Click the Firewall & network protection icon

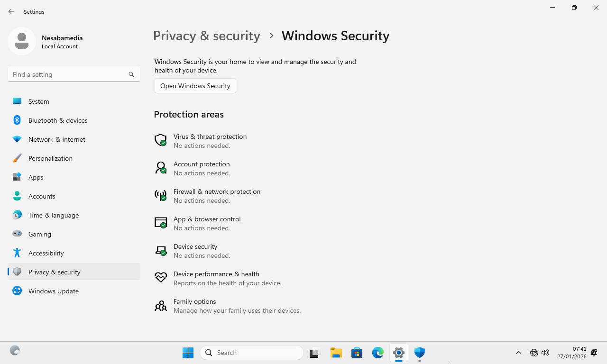coord(161,195)
